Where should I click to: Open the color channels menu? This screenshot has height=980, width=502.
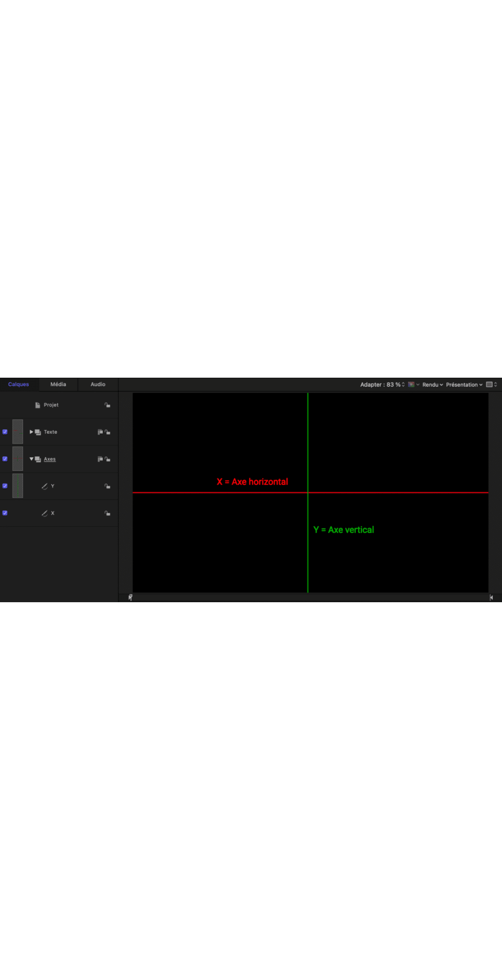tap(413, 385)
